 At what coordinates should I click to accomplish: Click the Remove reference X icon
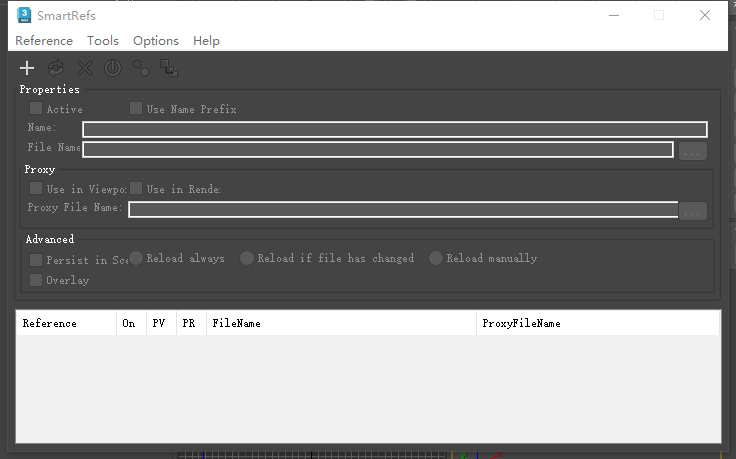[85, 68]
